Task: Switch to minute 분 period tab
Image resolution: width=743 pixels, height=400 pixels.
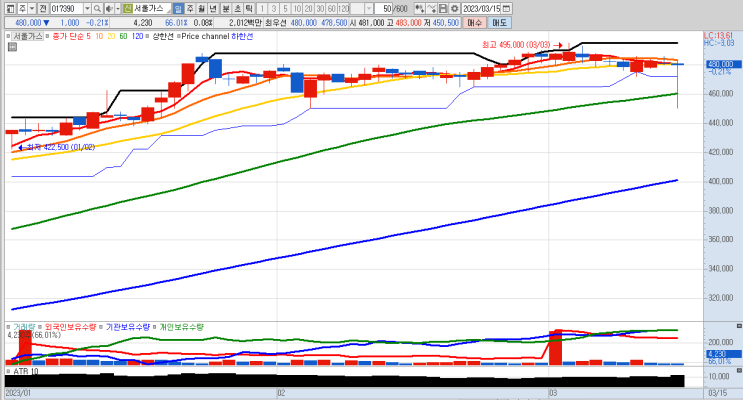Action: tap(226, 9)
